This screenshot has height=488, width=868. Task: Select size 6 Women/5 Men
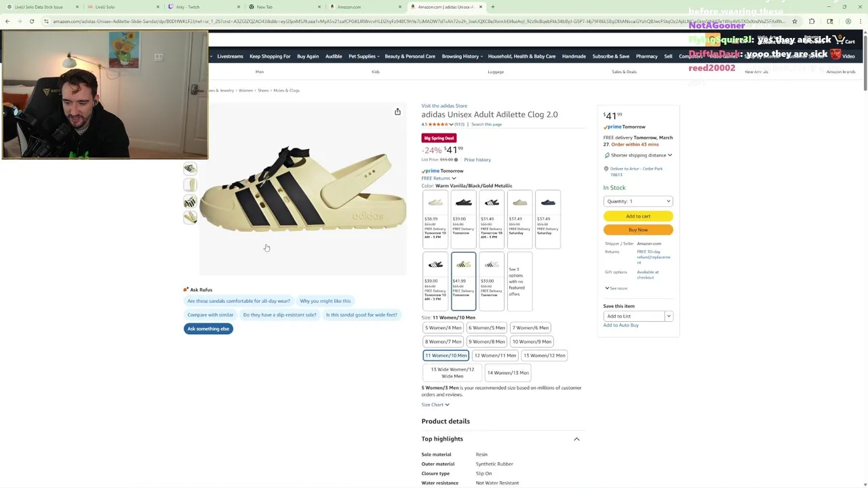point(487,328)
